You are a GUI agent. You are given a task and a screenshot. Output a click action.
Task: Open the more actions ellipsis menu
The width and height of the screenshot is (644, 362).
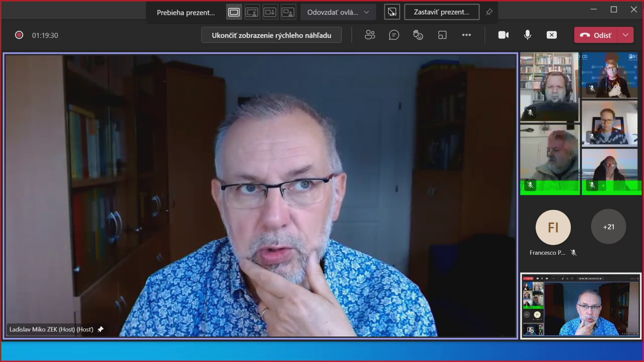pyautogui.click(x=466, y=35)
